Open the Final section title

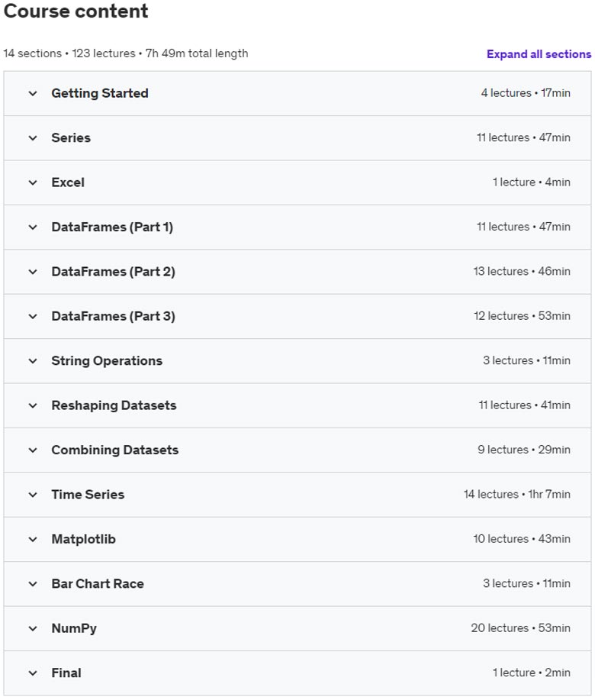[x=66, y=673]
